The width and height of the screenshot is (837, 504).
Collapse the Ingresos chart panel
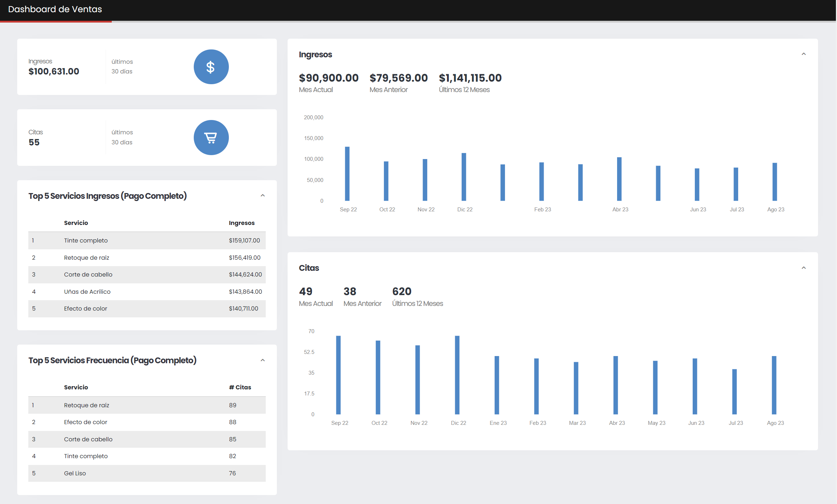[x=804, y=54]
